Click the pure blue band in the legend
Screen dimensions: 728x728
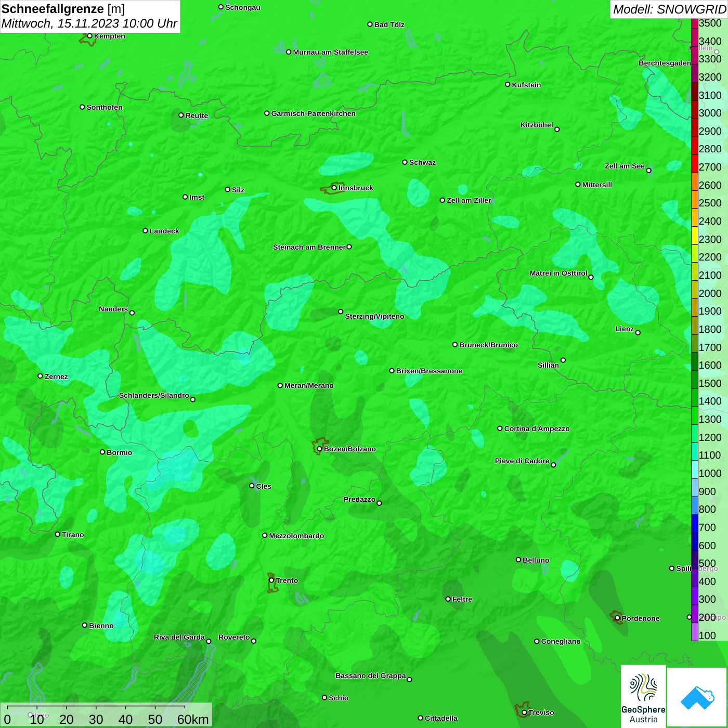coord(695,524)
